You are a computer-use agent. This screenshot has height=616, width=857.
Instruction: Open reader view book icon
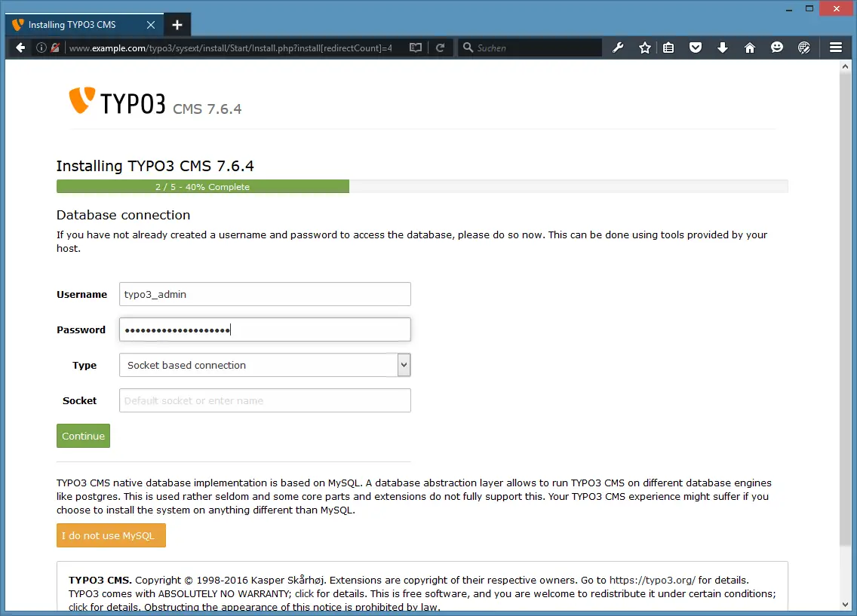click(x=416, y=48)
